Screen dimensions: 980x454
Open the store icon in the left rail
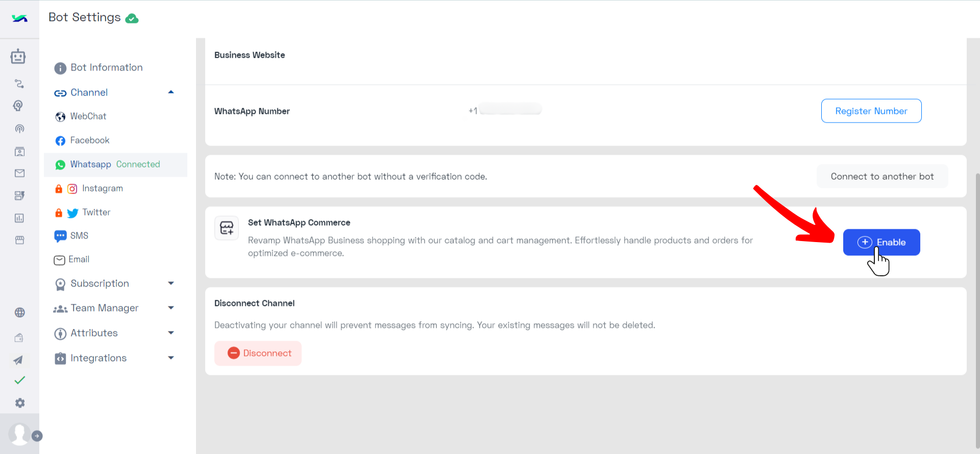pos(19,240)
